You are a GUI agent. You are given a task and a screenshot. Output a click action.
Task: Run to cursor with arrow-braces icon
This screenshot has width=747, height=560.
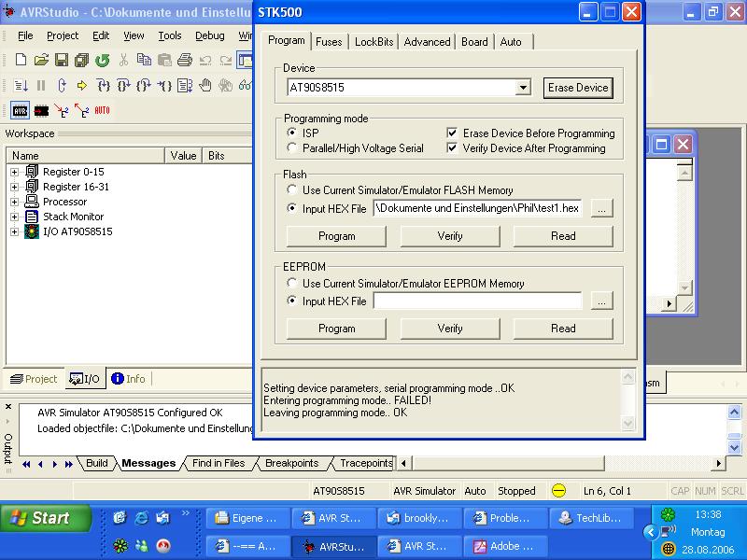point(164,86)
